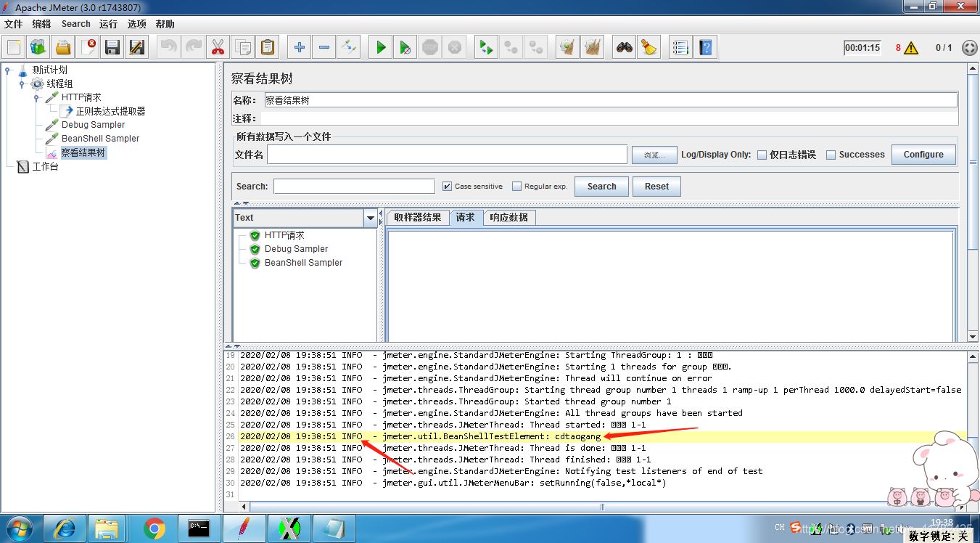Click the 名称 input field
The width and height of the screenshot is (980, 543).
(611, 100)
